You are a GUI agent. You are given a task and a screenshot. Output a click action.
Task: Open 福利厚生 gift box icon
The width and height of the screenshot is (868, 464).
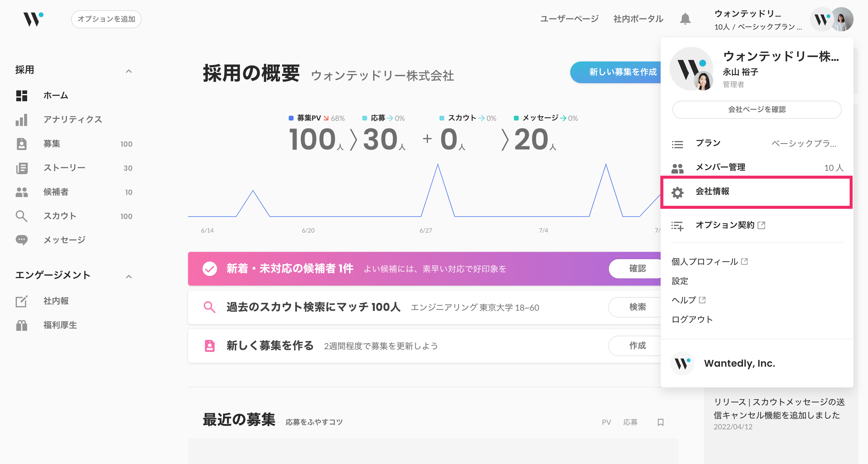pyautogui.click(x=22, y=325)
